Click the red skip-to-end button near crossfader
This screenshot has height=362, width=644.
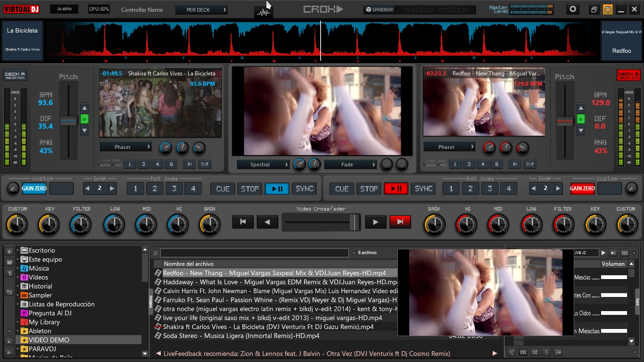click(x=400, y=222)
